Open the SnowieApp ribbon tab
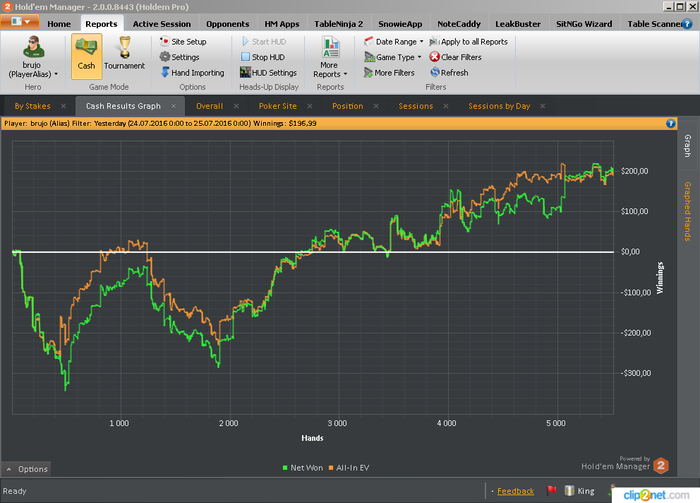Image resolution: width=700 pixels, height=503 pixels. pos(400,24)
